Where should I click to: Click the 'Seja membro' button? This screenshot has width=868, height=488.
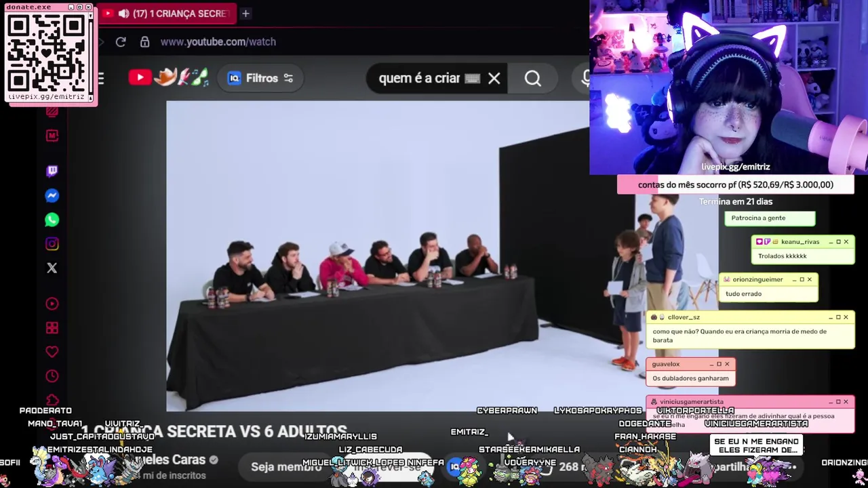pos(286,467)
